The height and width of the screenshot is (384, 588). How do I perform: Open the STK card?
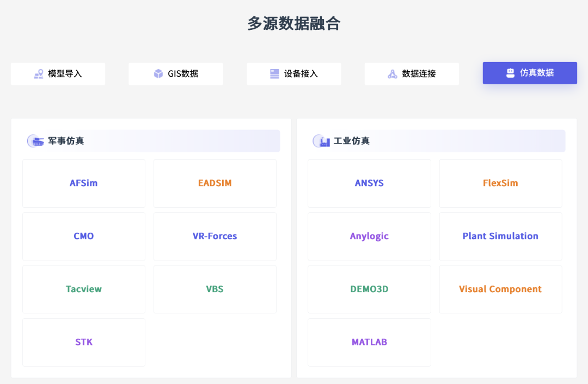coord(84,343)
